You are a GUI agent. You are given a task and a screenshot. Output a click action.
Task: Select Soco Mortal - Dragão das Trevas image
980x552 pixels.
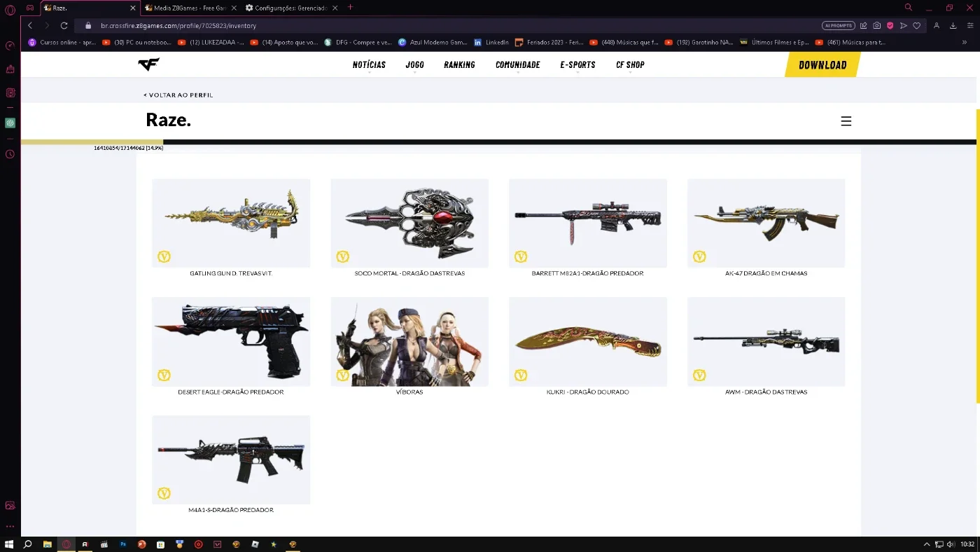click(x=409, y=223)
